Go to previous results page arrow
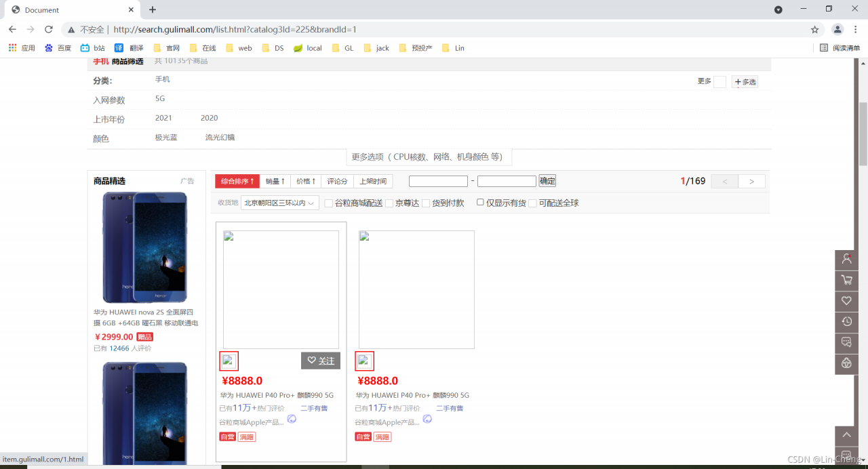The height and width of the screenshot is (469, 868). click(x=725, y=182)
